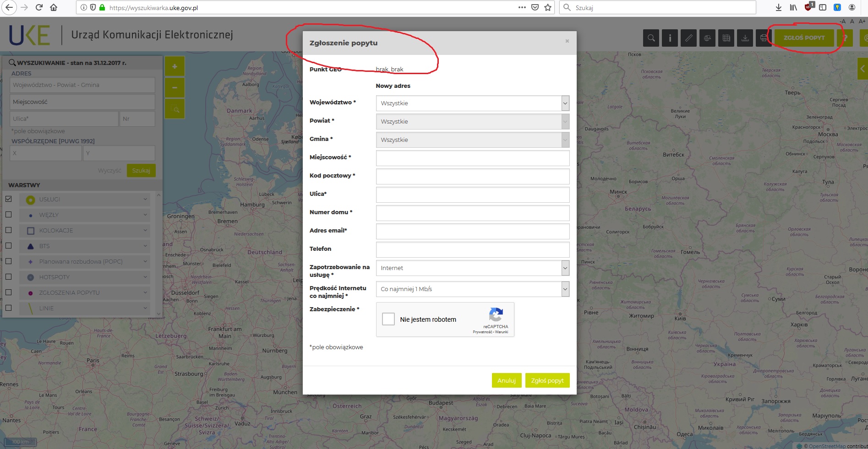Screen dimensions: 868x449
Task: Click the printer icon in toolbar
Action: coord(763,38)
